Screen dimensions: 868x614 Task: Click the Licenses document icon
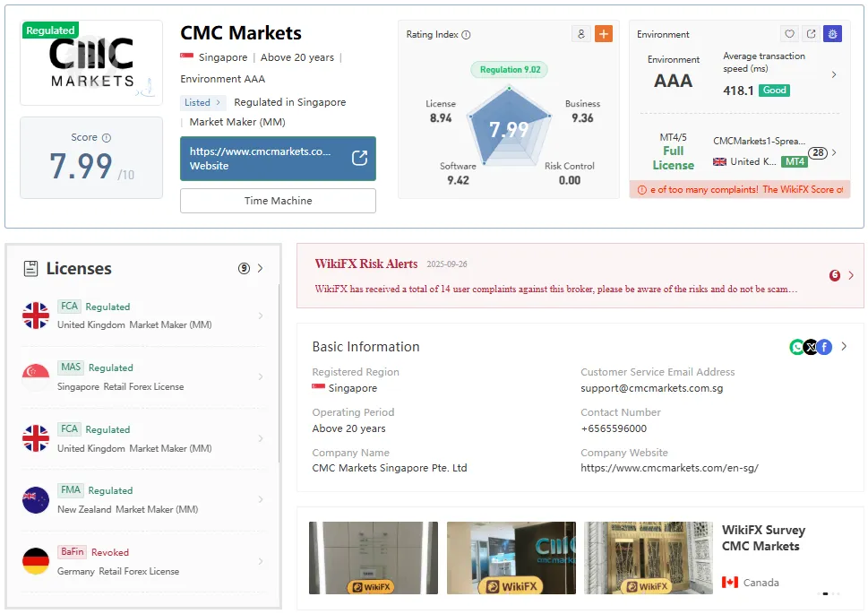pos(31,269)
